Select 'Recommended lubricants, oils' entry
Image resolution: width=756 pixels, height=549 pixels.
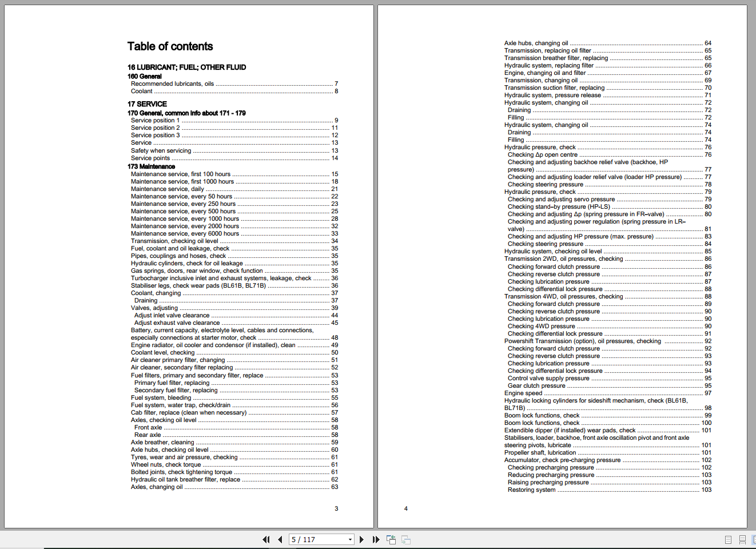tap(234, 83)
